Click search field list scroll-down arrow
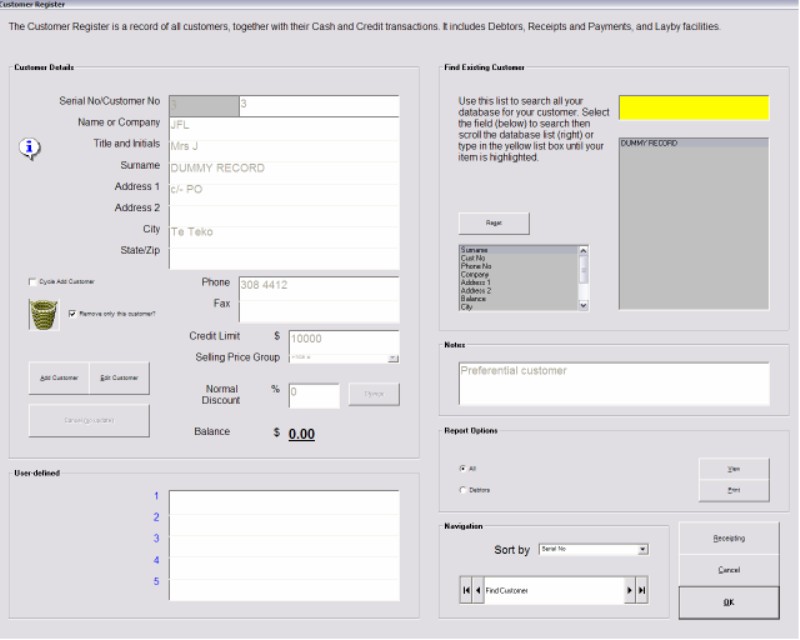The height and width of the screenshot is (640, 800). [x=585, y=306]
